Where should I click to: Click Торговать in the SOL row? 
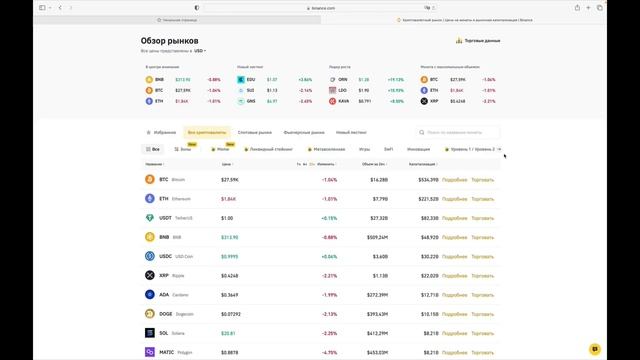(x=482, y=333)
